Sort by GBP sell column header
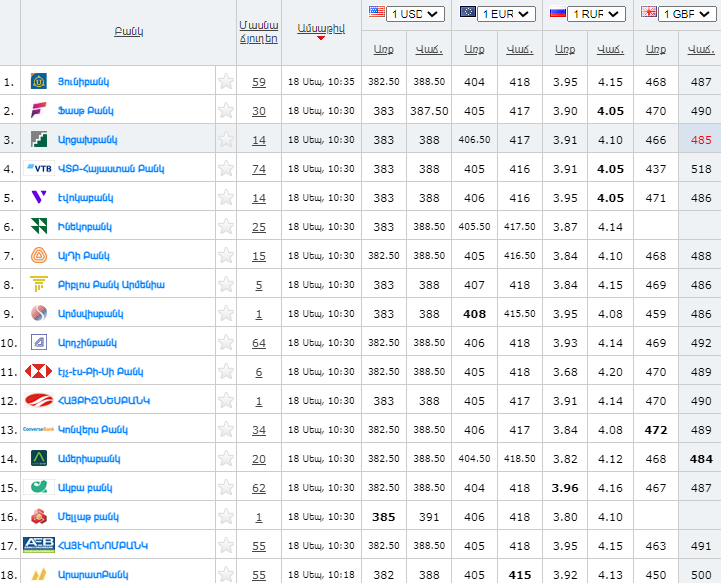The width and height of the screenshot is (721, 583). point(701,49)
